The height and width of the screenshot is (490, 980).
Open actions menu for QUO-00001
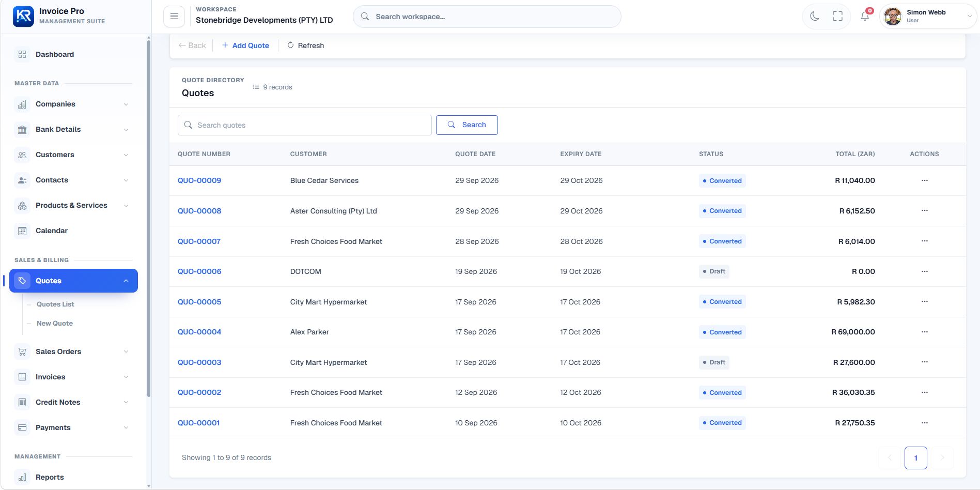[925, 423]
